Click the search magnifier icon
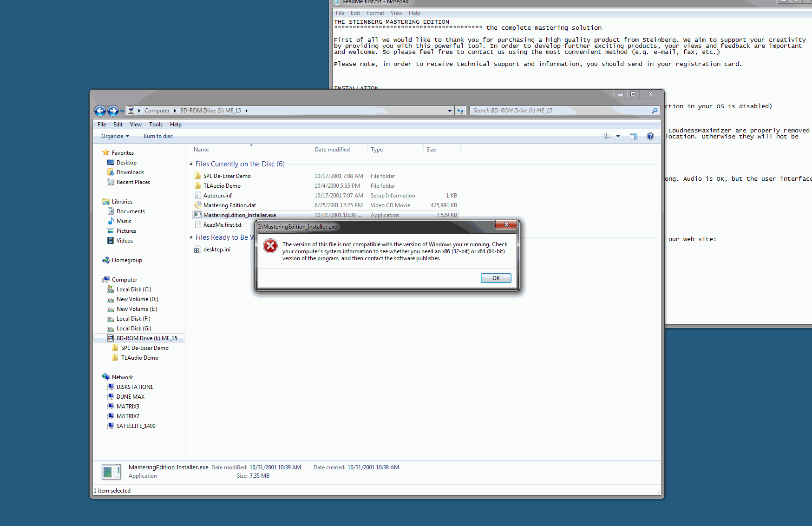 pos(655,111)
